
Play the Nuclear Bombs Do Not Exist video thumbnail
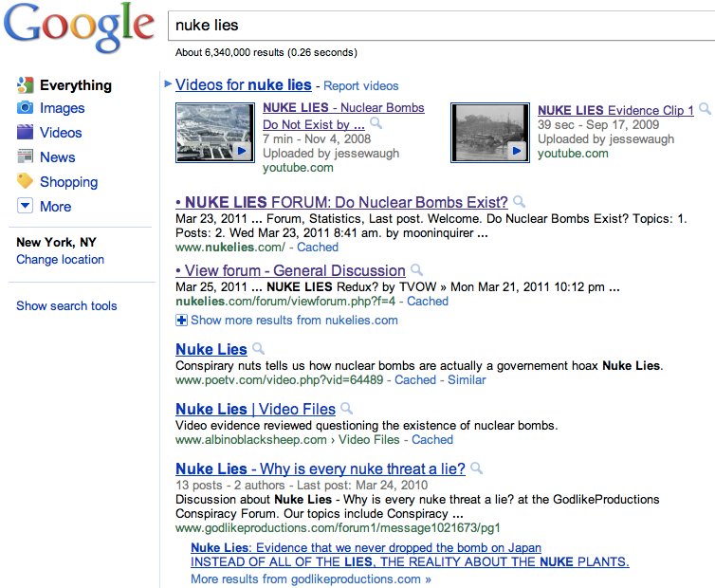(x=214, y=132)
